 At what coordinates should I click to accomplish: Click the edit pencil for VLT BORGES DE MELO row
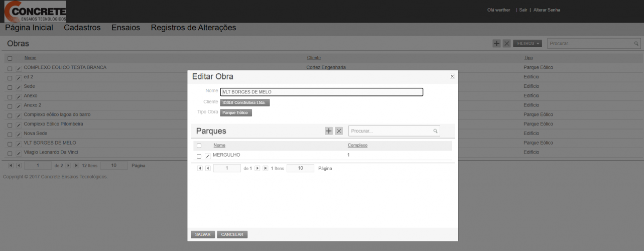pos(19,144)
